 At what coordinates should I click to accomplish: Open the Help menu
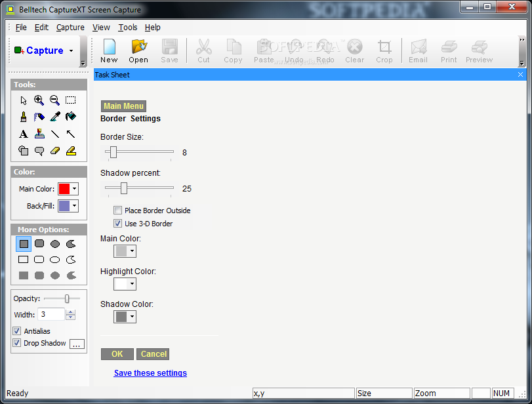coord(153,28)
